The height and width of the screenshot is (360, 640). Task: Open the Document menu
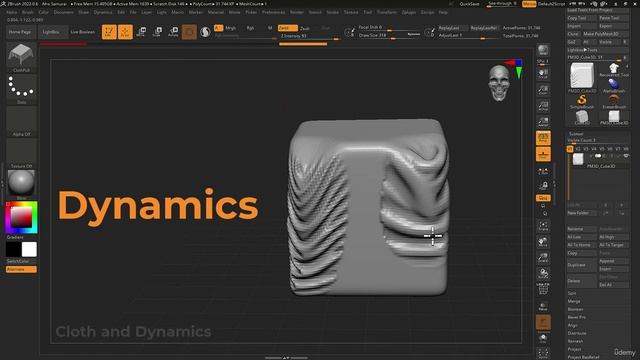point(64,12)
